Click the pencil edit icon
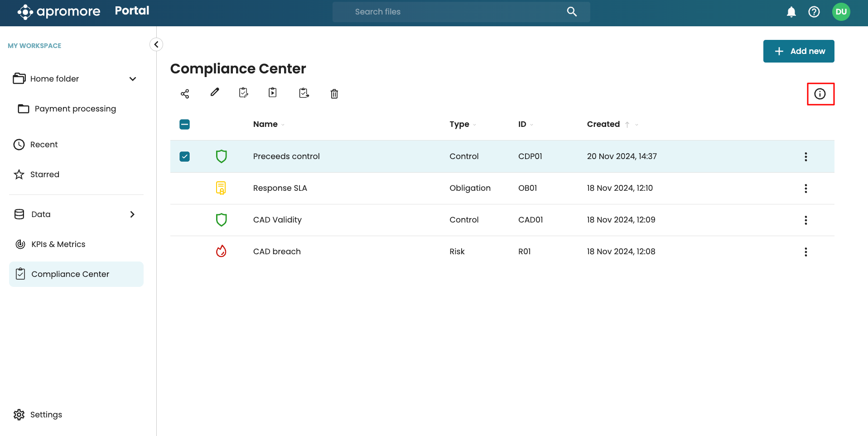868x436 pixels. 215,92
